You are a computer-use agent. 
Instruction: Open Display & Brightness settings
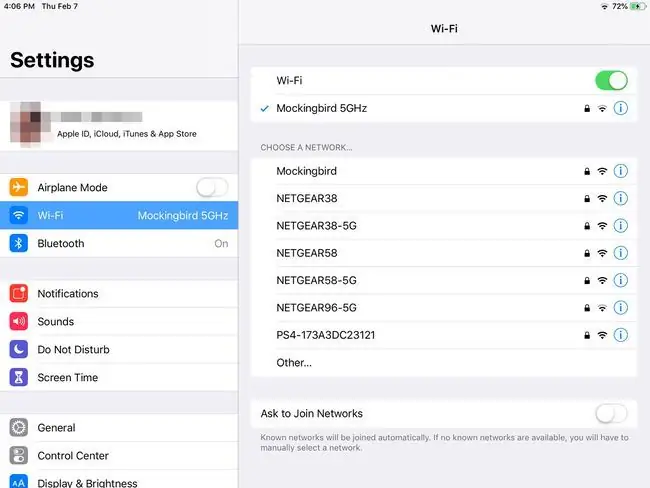click(119, 479)
